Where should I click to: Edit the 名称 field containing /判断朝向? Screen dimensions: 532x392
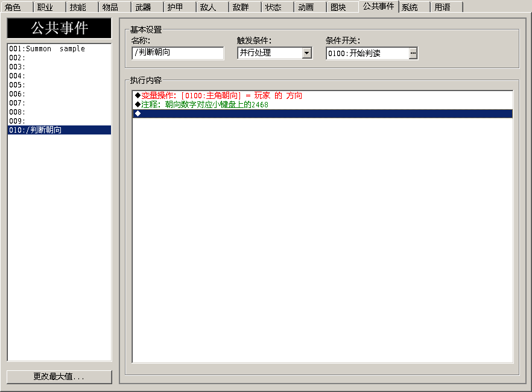[x=178, y=53]
